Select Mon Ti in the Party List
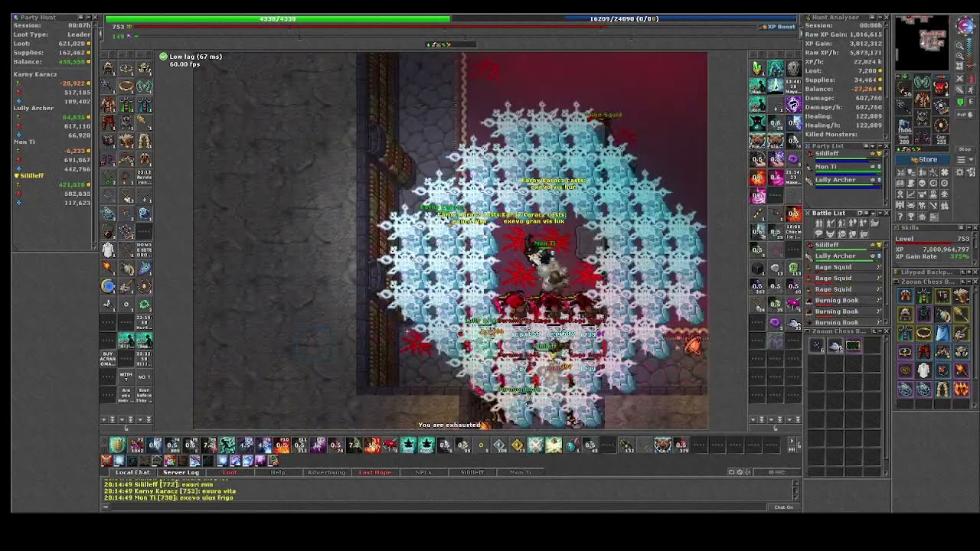This screenshot has height=551, width=980. tap(842, 170)
